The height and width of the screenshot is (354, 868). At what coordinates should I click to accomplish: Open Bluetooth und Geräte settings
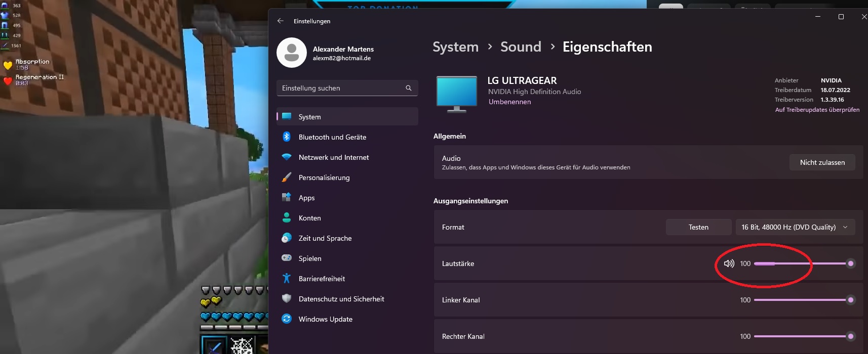point(347,137)
